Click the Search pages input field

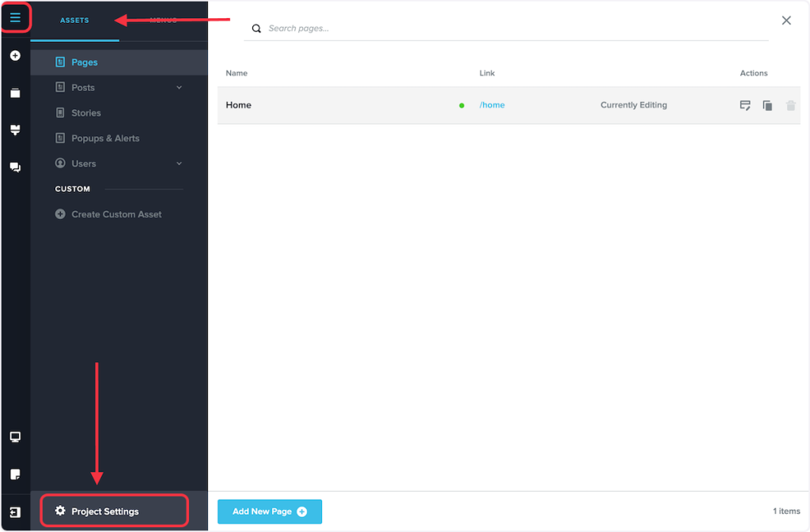point(506,28)
